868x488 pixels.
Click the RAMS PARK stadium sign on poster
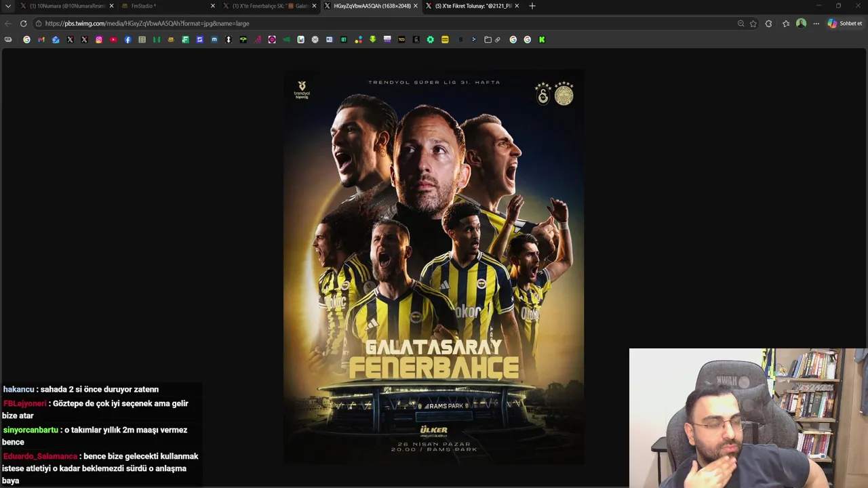[443, 406]
